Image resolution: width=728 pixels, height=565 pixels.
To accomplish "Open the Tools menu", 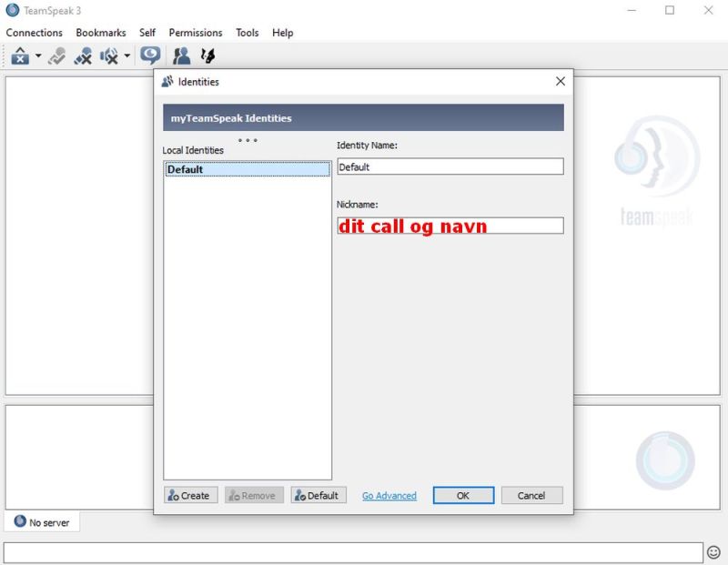I will tap(247, 33).
